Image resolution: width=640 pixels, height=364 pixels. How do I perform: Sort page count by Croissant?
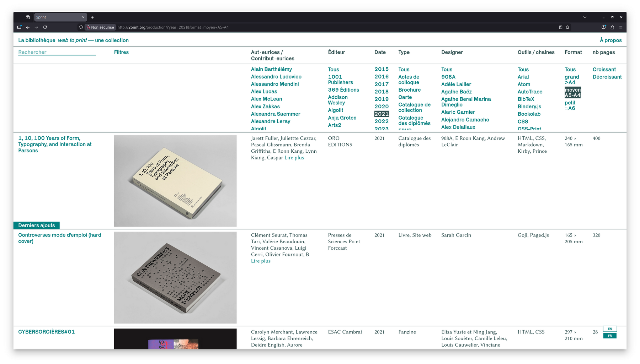[x=604, y=70]
